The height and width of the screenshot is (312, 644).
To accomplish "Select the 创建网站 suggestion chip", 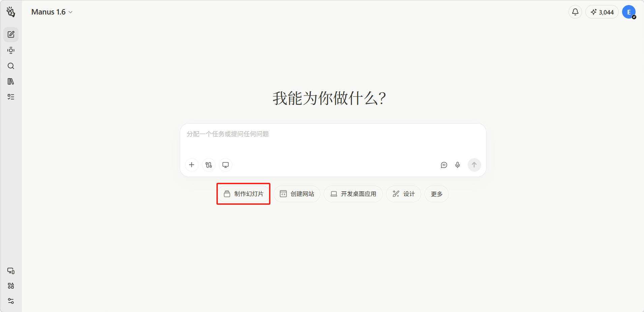I will tap(297, 194).
